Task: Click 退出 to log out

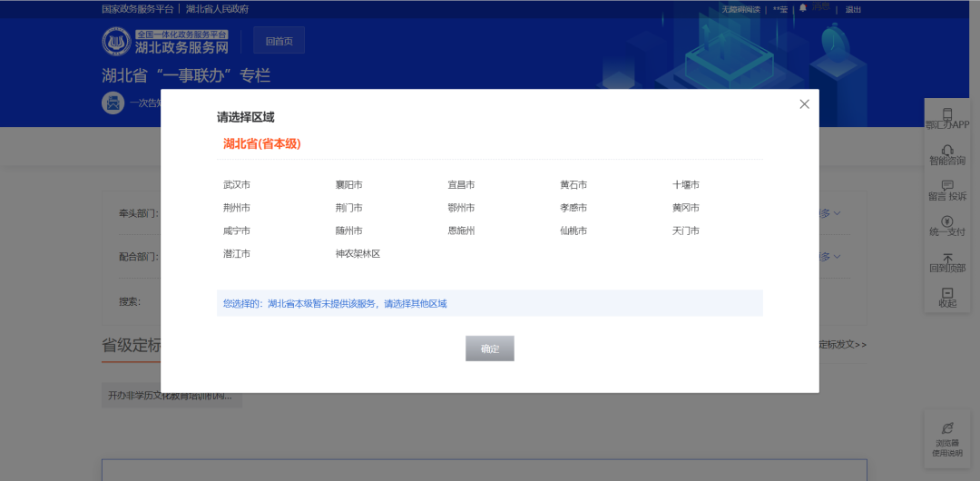Action: (x=853, y=9)
